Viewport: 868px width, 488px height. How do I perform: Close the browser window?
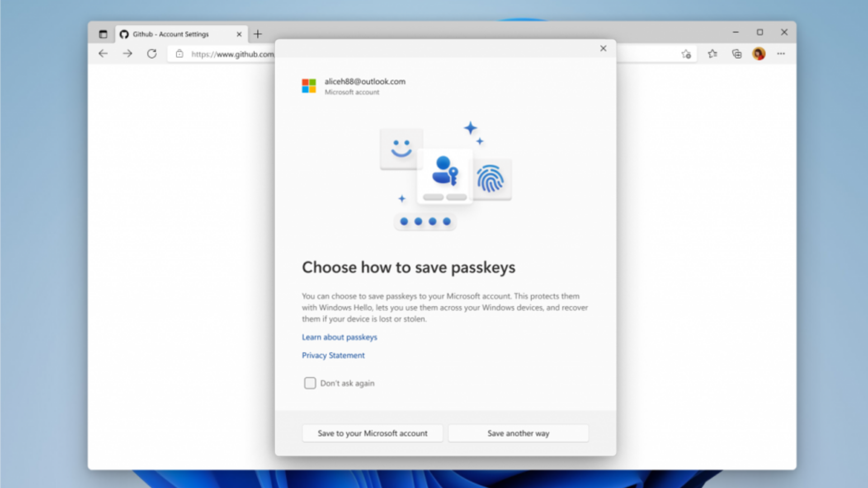pos(784,32)
